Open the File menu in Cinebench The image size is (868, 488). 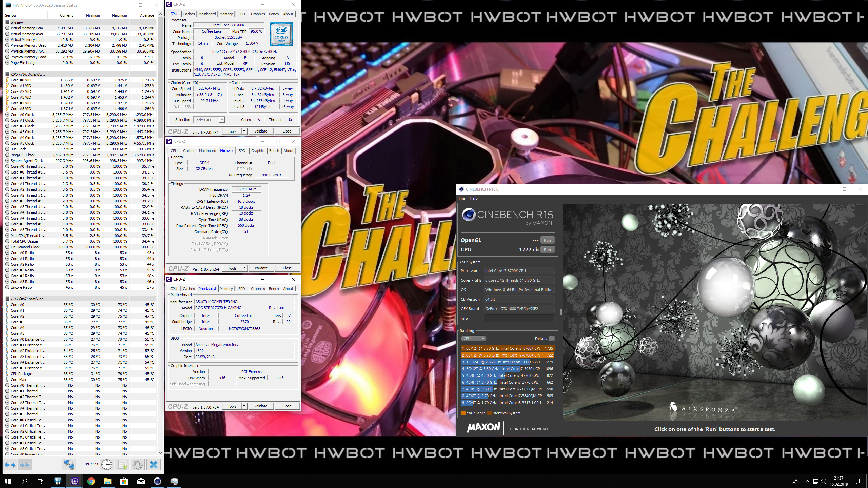click(x=461, y=198)
